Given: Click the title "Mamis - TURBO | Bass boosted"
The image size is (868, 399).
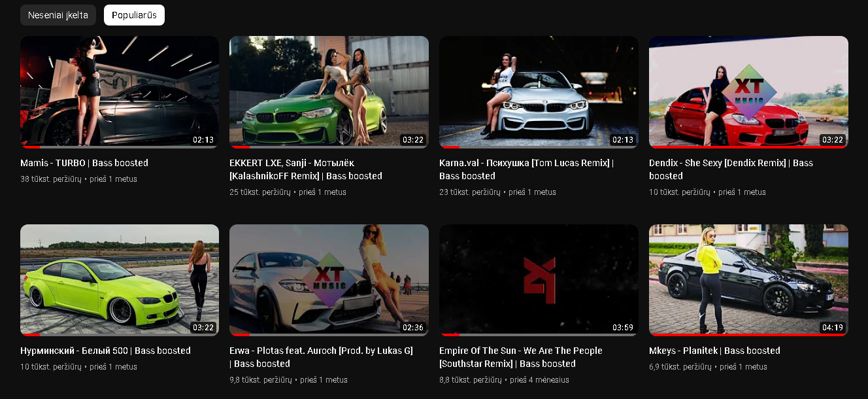Looking at the screenshot, I should click(x=84, y=163).
